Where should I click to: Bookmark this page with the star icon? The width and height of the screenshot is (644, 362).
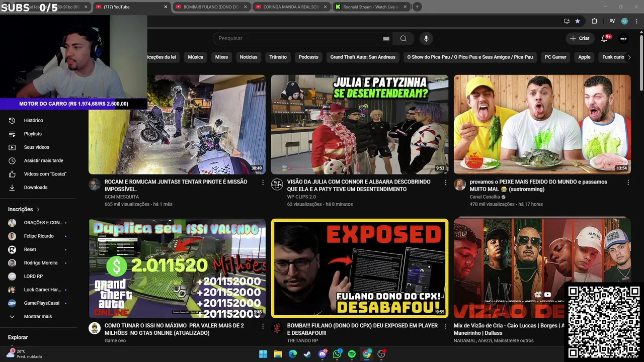point(578,21)
